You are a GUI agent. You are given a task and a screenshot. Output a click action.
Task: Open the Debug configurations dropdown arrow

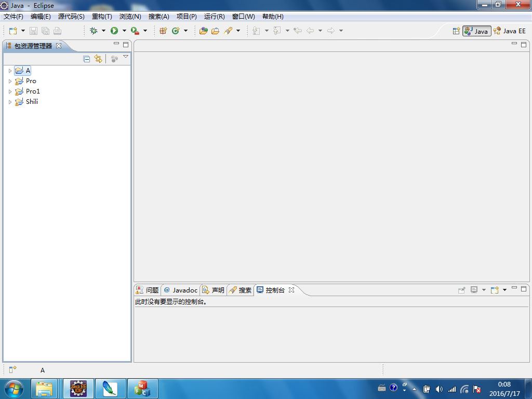[x=103, y=31]
